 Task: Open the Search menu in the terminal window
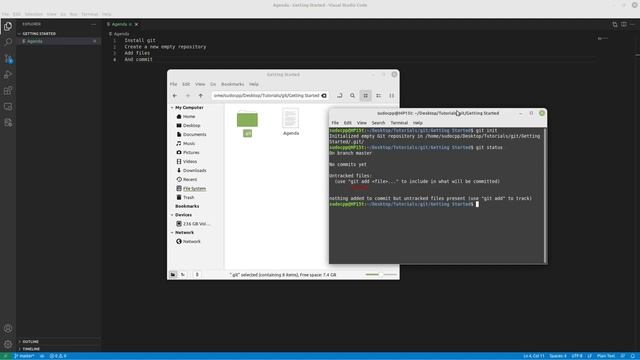[x=378, y=123]
